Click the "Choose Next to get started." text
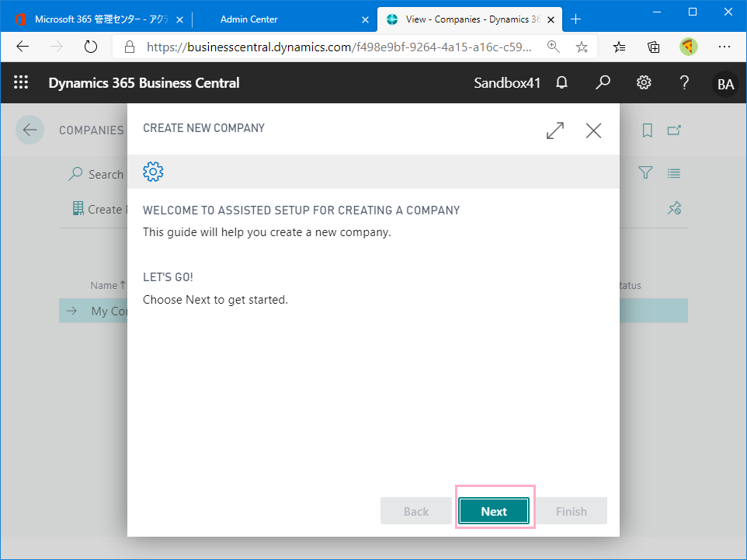 tap(215, 300)
